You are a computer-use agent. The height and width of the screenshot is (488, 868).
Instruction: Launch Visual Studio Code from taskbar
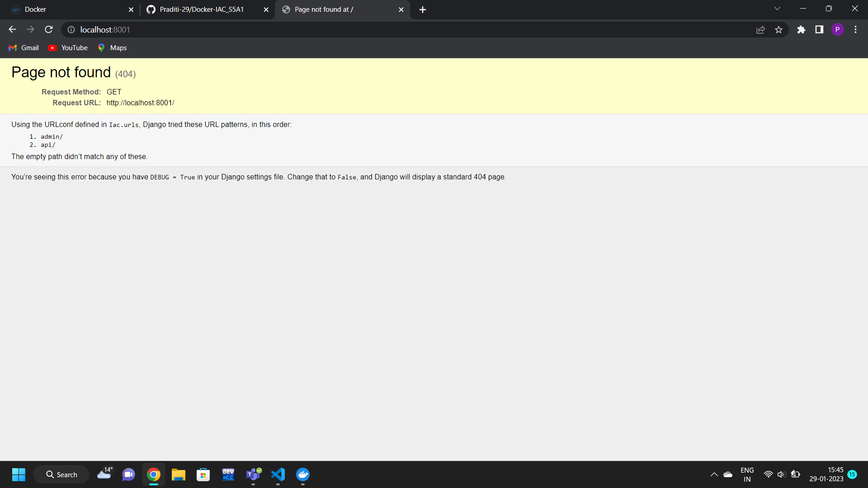click(278, 474)
